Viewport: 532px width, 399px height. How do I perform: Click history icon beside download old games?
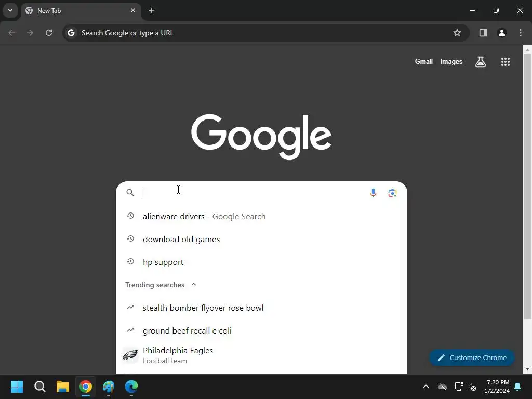[x=130, y=238]
